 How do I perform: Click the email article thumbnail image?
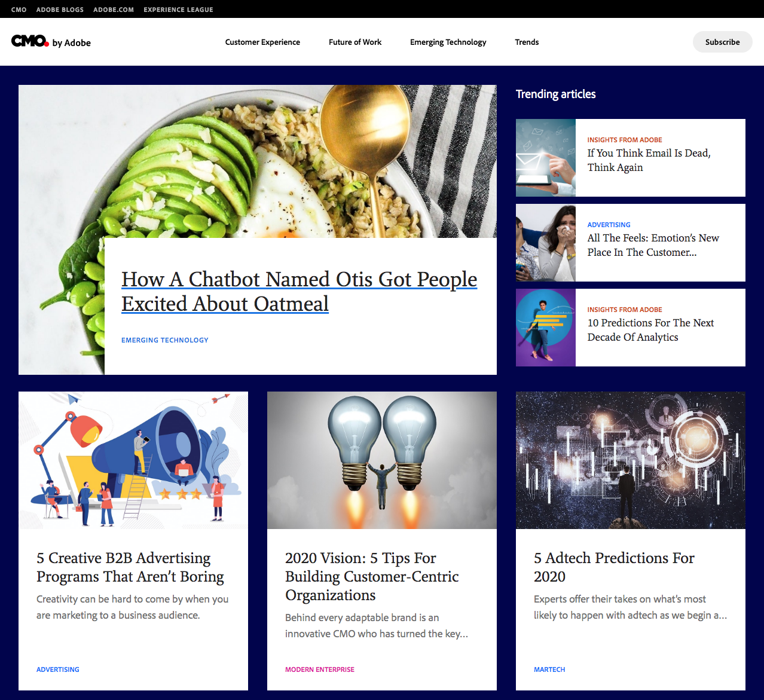(x=545, y=158)
